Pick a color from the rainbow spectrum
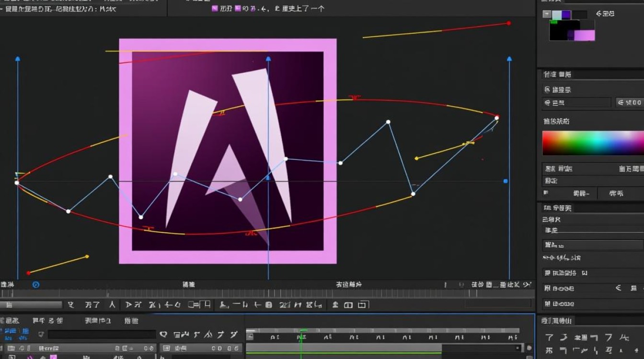The height and width of the screenshot is (359, 644). pos(593,143)
